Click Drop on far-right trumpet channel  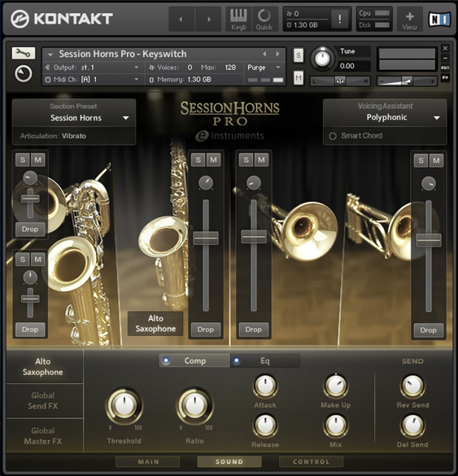tap(428, 330)
